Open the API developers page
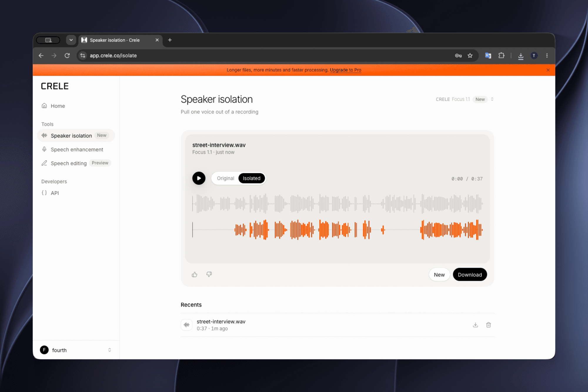Image resolution: width=588 pixels, height=392 pixels. click(76, 193)
